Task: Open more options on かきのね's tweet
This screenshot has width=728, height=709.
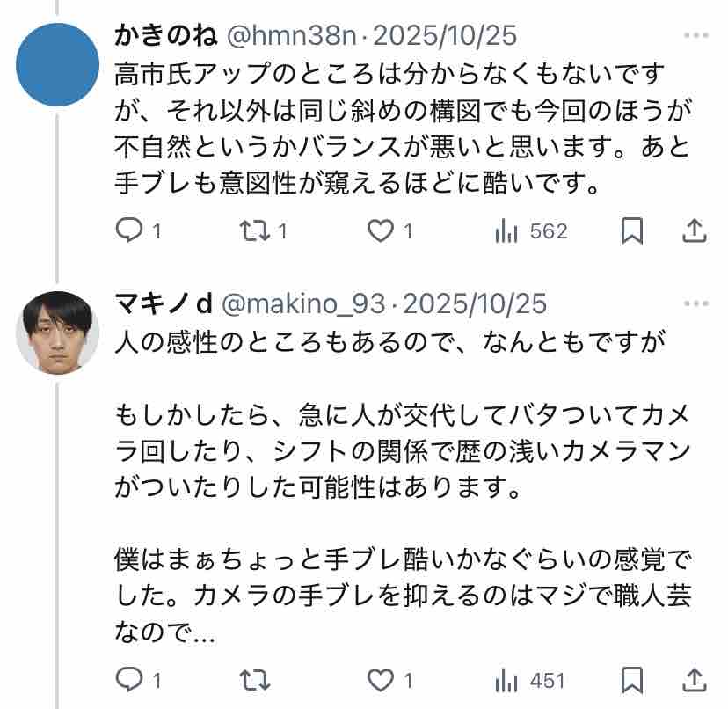Action: click(695, 36)
